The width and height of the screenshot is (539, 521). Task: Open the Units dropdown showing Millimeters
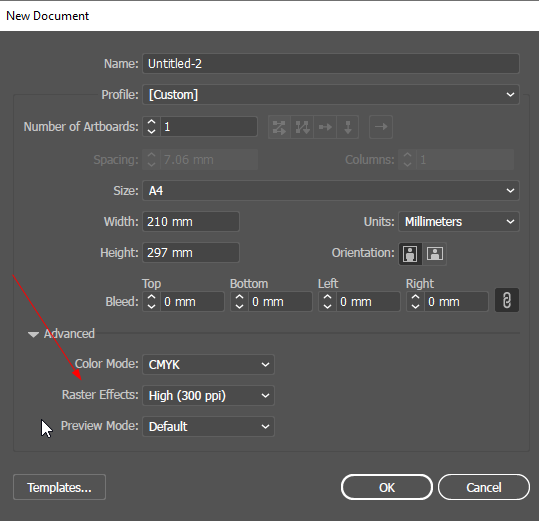pyautogui.click(x=459, y=222)
